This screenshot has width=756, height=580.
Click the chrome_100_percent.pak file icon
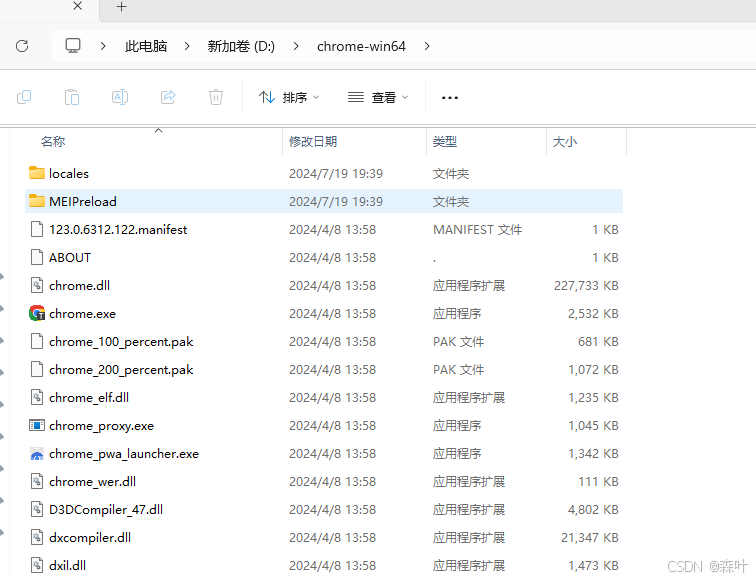(x=37, y=341)
